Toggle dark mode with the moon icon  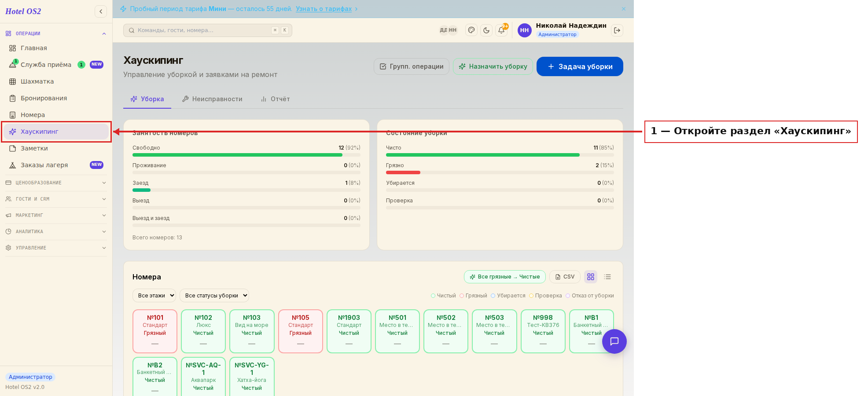pyautogui.click(x=486, y=30)
